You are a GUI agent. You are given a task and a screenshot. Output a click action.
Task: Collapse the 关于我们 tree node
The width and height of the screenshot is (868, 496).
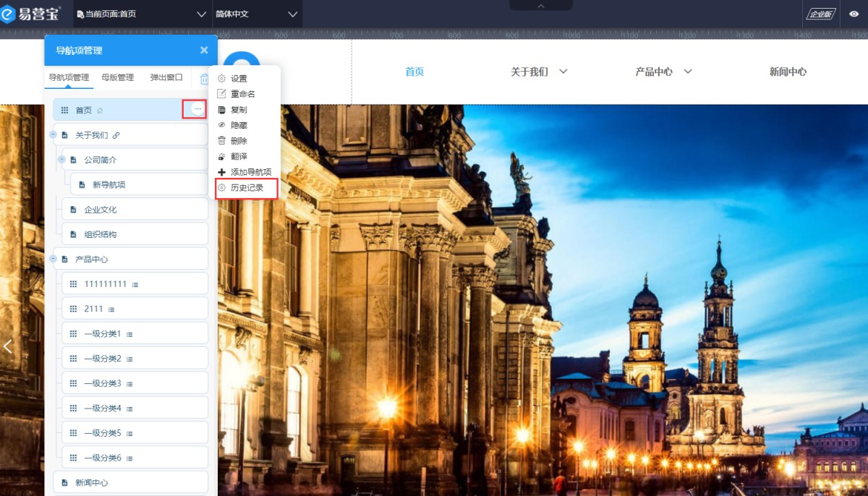(x=54, y=135)
